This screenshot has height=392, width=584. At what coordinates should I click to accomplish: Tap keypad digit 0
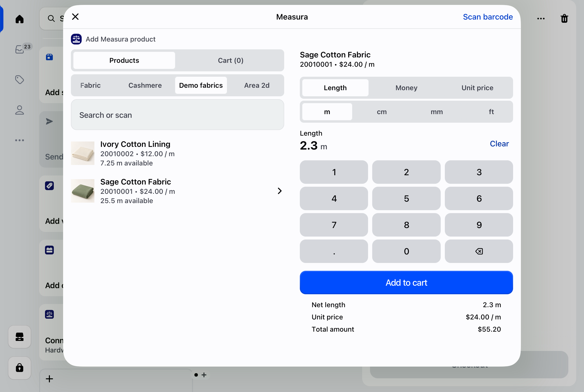pyautogui.click(x=406, y=251)
